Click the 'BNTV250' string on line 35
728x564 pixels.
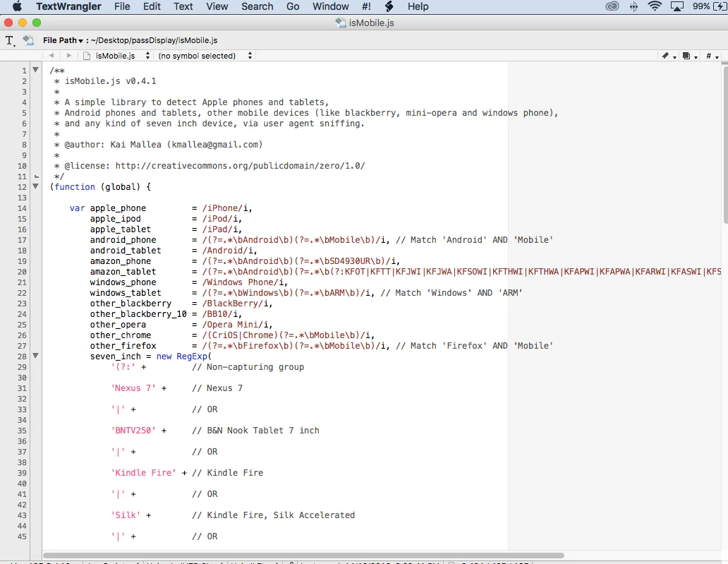(x=133, y=431)
